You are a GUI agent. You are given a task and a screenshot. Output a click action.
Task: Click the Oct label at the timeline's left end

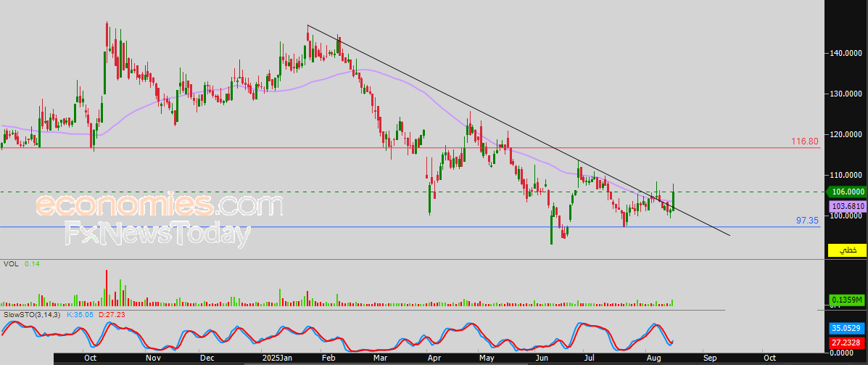pos(90,359)
